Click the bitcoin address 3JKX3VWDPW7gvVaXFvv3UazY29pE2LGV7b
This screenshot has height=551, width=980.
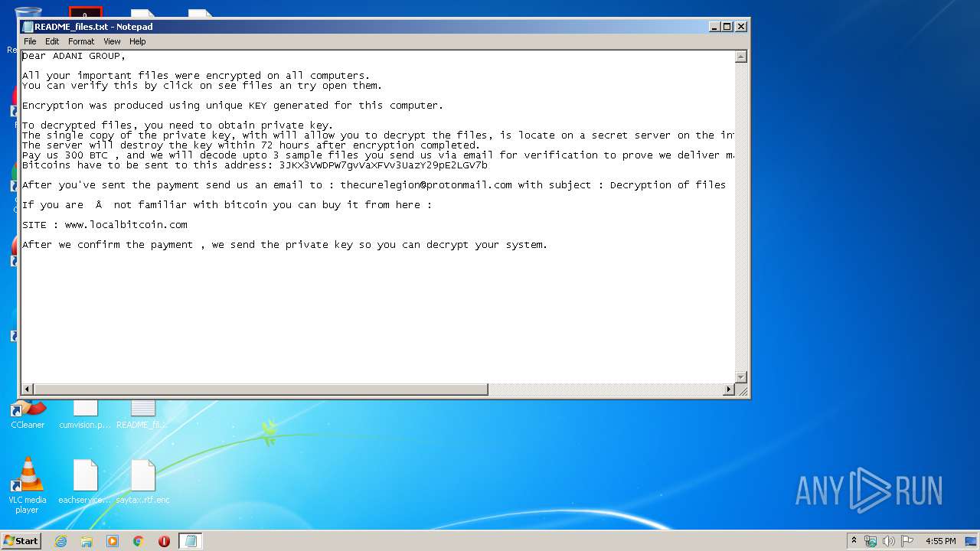[383, 165]
